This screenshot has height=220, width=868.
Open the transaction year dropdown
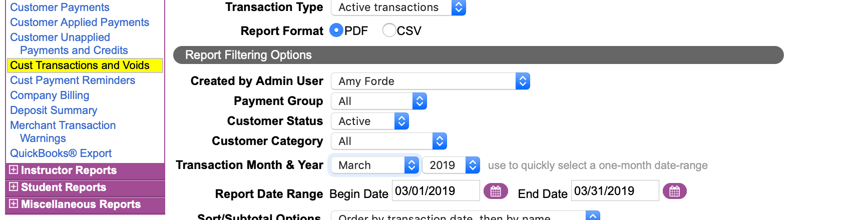pos(451,165)
